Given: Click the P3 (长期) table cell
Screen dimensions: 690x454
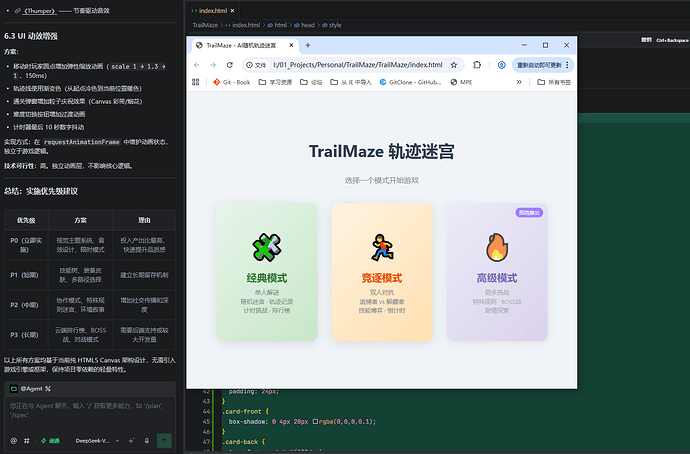Looking at the screenshot, I should (x=26, y=335).
